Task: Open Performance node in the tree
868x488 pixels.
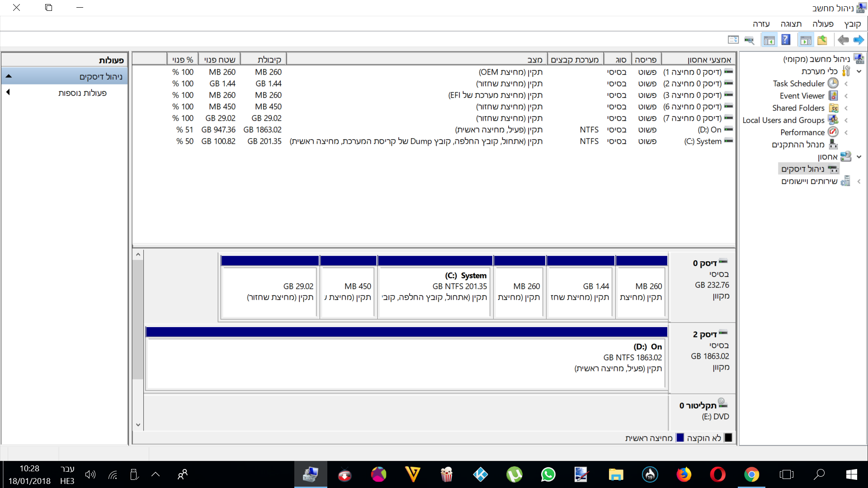Action: 802,132
